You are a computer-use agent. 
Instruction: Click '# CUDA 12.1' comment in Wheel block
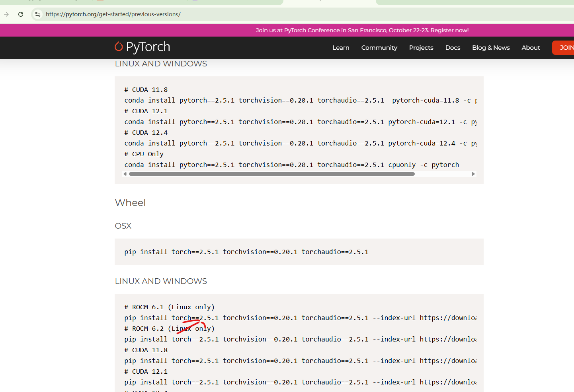pos(146,372)
